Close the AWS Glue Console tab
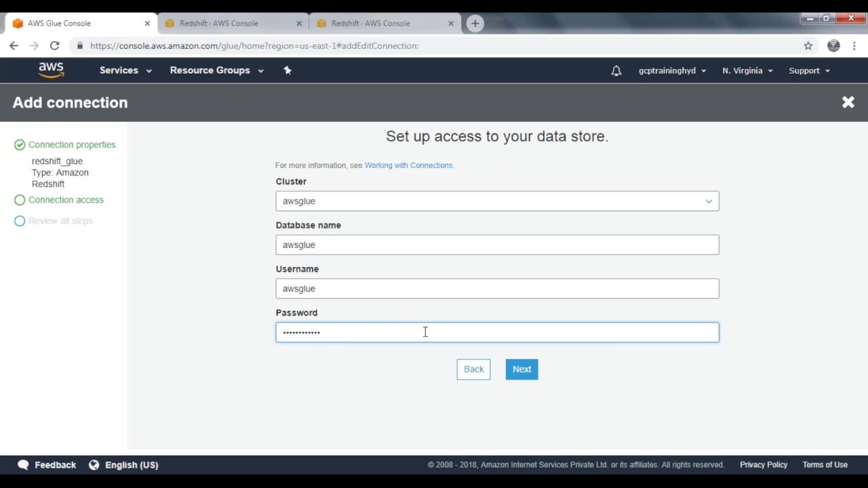 [x=147, y=23]
